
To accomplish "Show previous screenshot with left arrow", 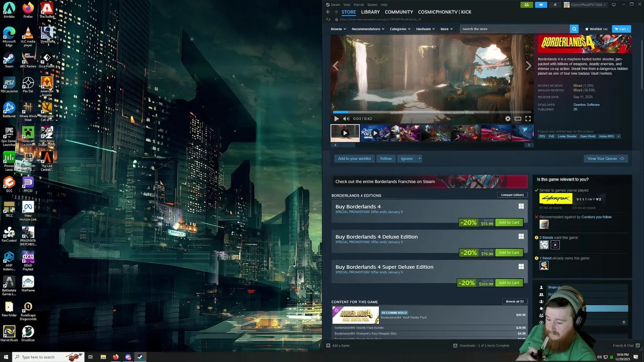I will pyautogui.click(x=336, y=66).
